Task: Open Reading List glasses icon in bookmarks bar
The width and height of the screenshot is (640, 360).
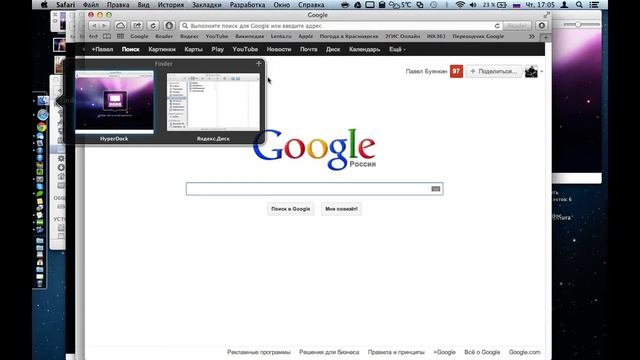Action: (x=93, y=36)
